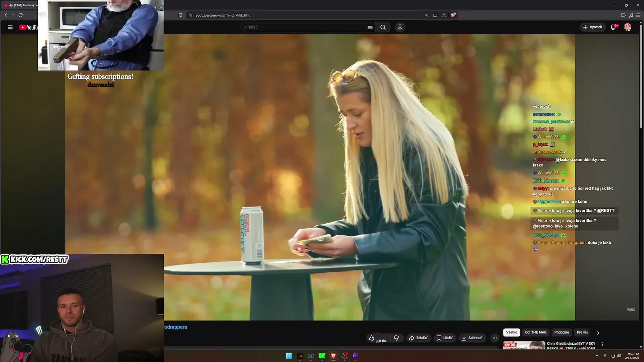
Task: Open the Vytvoriť create button
Action: pyautogui.click(x=592, y=27)
